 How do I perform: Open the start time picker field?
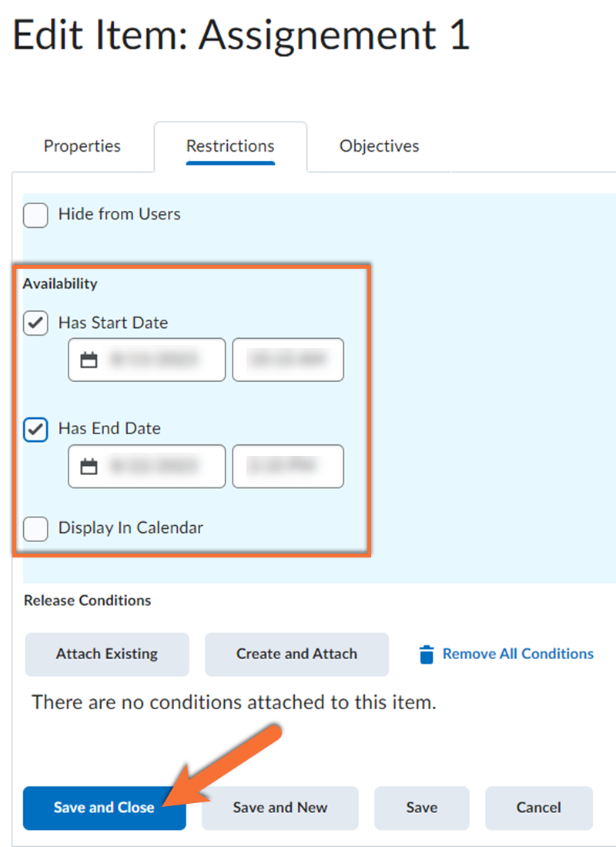[288, 360]
